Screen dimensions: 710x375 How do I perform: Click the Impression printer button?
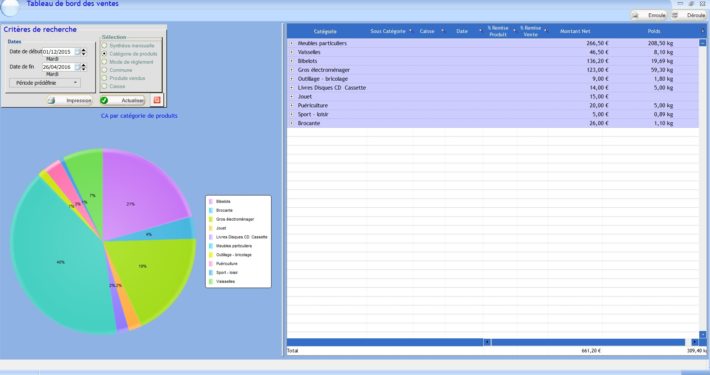coord(70,100)
